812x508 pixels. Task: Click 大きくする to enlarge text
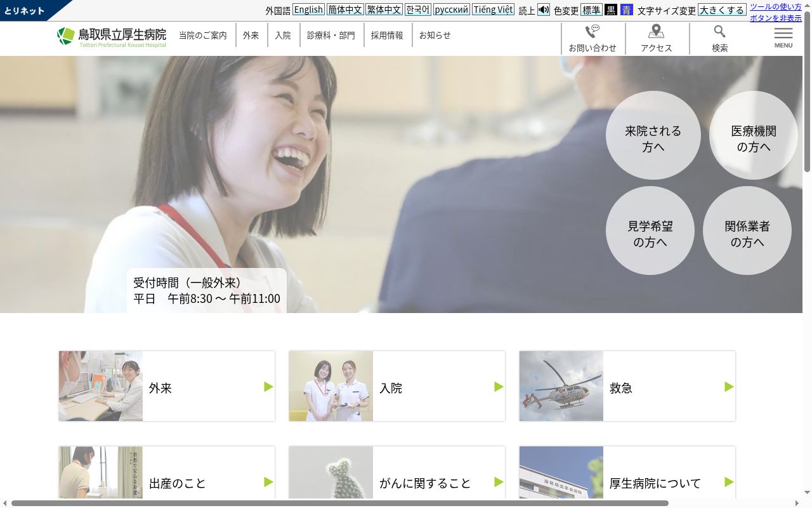(x=722, y=10)
